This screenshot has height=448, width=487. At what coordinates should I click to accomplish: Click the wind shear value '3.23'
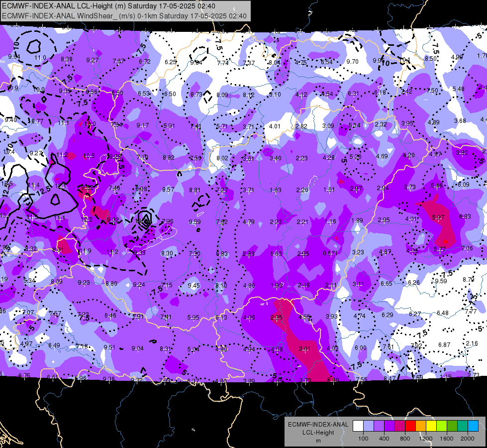(x=358, y=252)
